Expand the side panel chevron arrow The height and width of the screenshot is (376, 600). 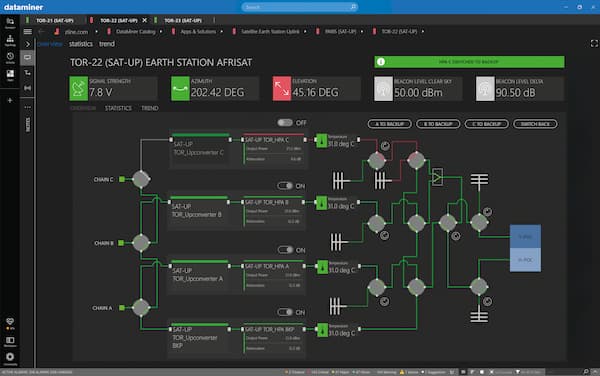click(x=28, y=44)
